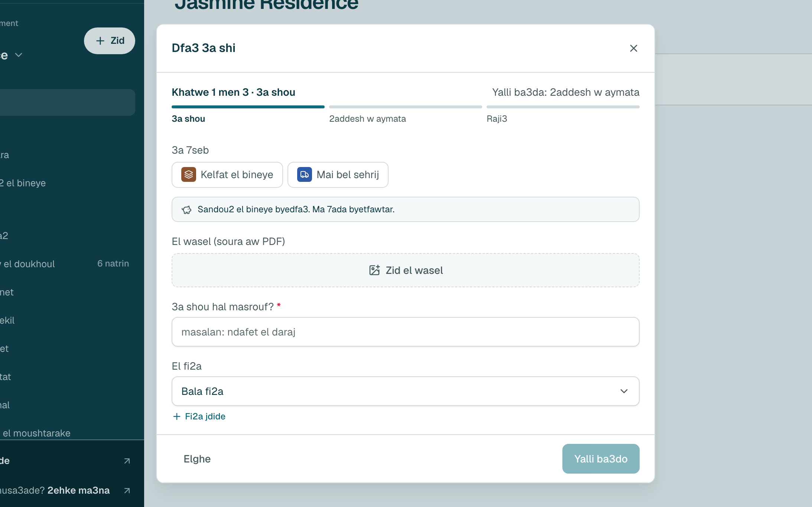Click the highlighted active sidebar row

click(x=67, y=102)
